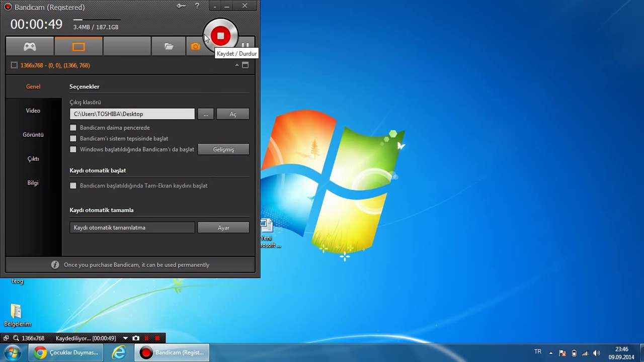Click the Bandicam red logo in title bar
644x362 pixels.
(8, 7)
